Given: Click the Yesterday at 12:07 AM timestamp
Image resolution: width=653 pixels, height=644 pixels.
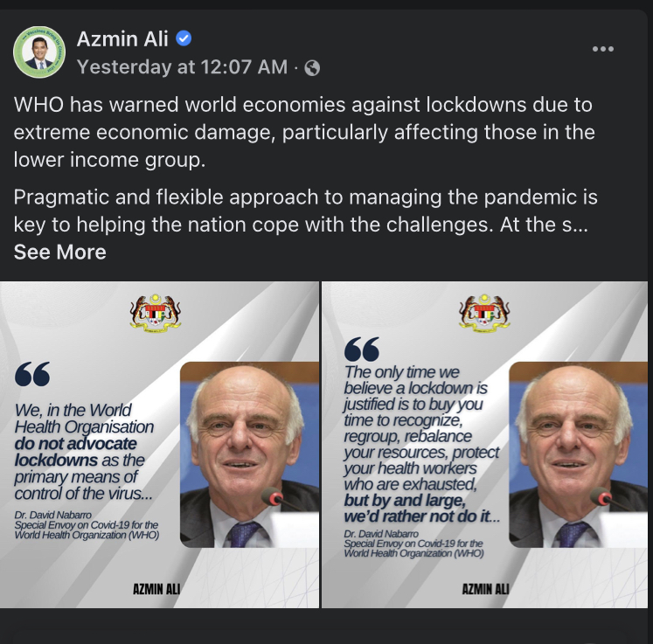Looking at the screenshot, I should (182, 66).
